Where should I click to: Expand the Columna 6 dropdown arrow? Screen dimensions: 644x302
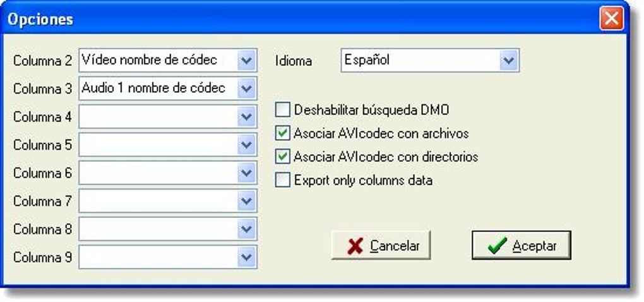point(246,173)
